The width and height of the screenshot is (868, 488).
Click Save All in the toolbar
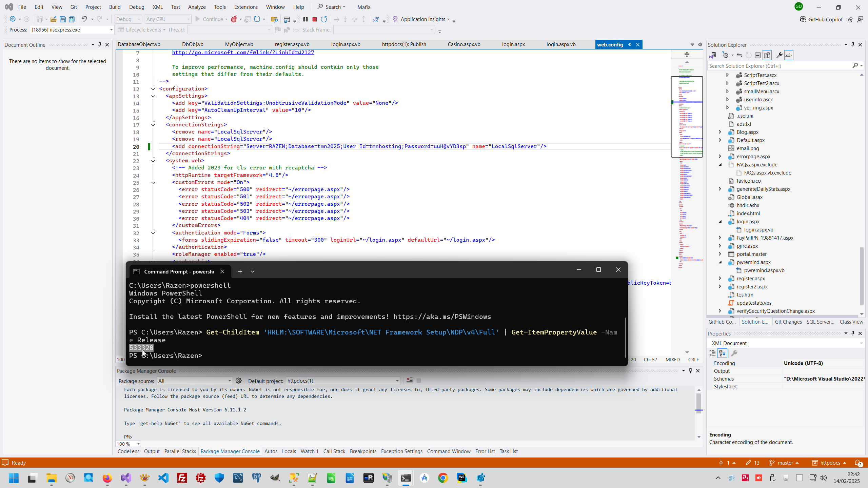tap(72, 19)
